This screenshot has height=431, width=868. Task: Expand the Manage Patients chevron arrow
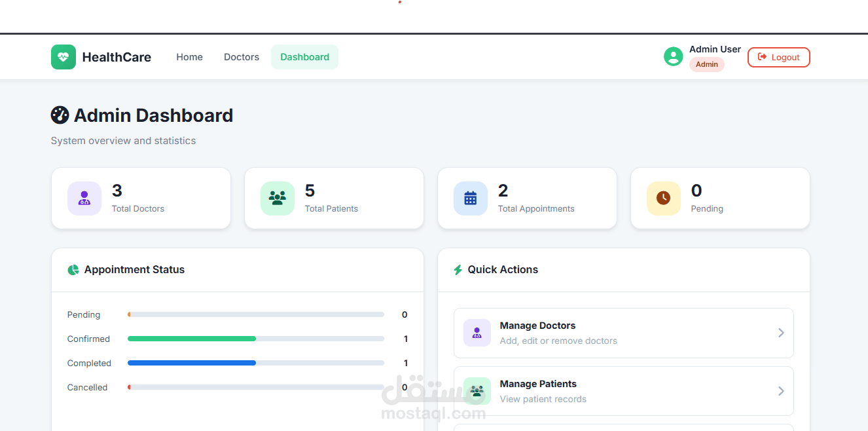pyautogui.click(x=781, y=391)
